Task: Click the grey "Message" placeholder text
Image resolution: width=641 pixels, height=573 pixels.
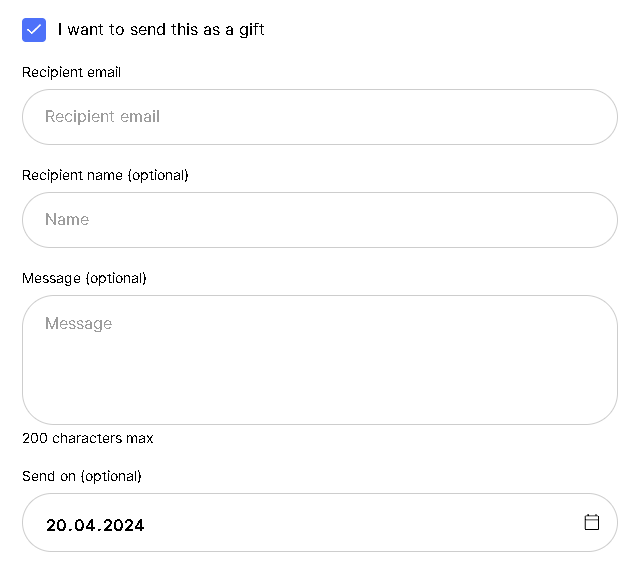Action: 78,324
